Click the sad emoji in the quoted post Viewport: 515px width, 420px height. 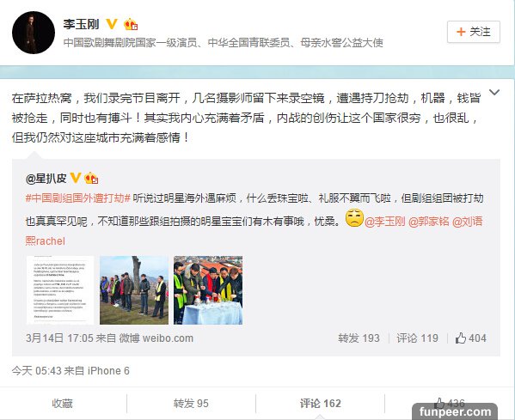pos(354,218)
